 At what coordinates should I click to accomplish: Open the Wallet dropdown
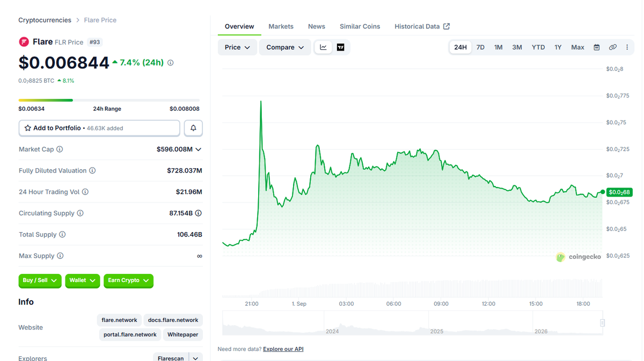[x=83, y=280]
